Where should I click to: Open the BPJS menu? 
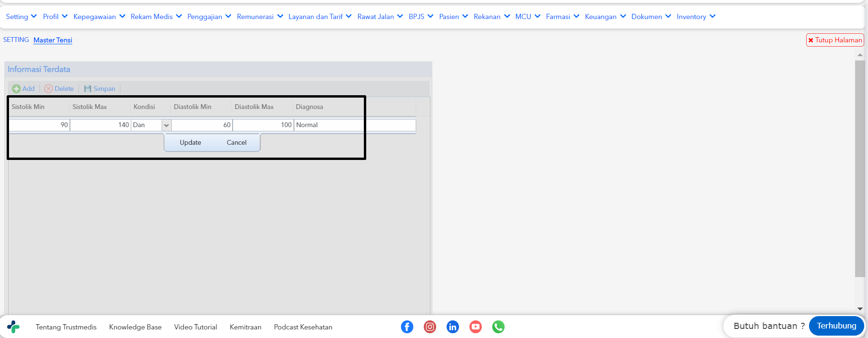tap(421, 17)
